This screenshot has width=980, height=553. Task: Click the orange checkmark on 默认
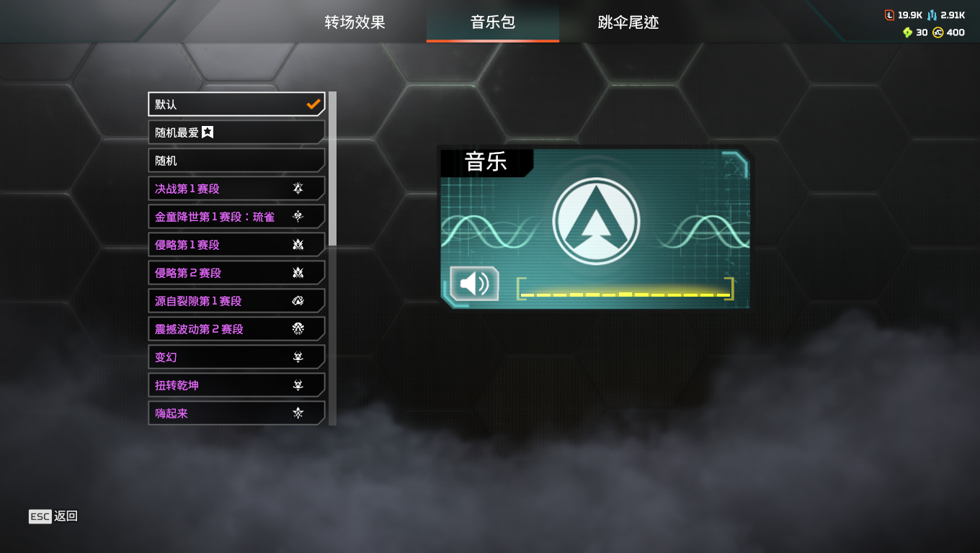(x=313, y=104)
